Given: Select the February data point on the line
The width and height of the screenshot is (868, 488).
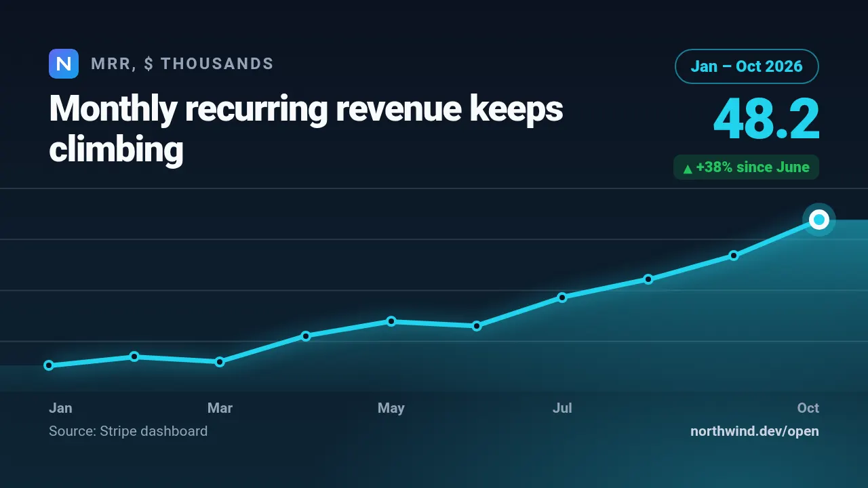Looking at the screenshot, I should click(x=134, y=357).
